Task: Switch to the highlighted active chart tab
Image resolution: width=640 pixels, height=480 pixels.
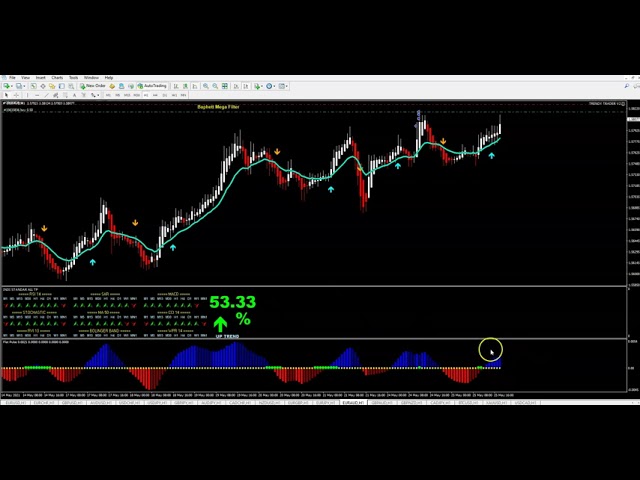Action: click(352, 402)
